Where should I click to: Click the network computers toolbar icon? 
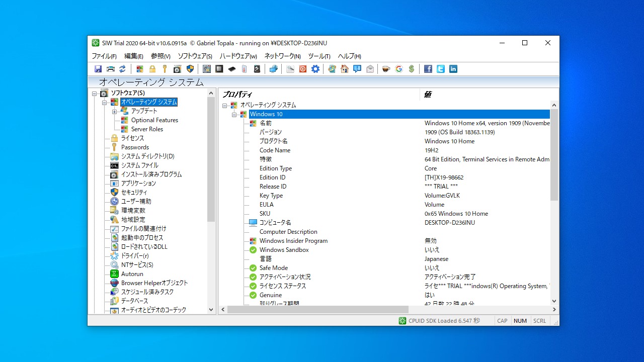273,69
